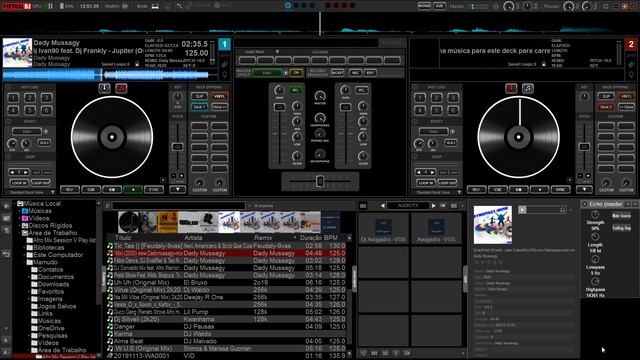This screenshot has height=360, width=640.
Task: Click SYNC on the left deck
Action: click(x=154, y=189)
